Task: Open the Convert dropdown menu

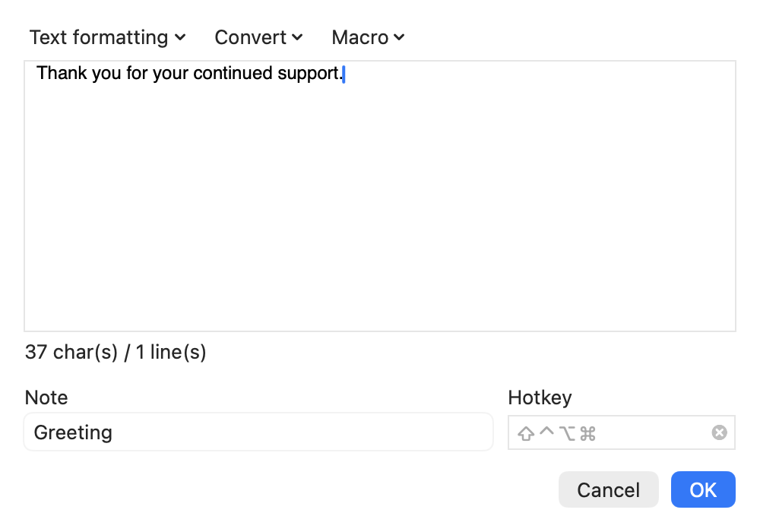Action: click(x=258, y=37)
